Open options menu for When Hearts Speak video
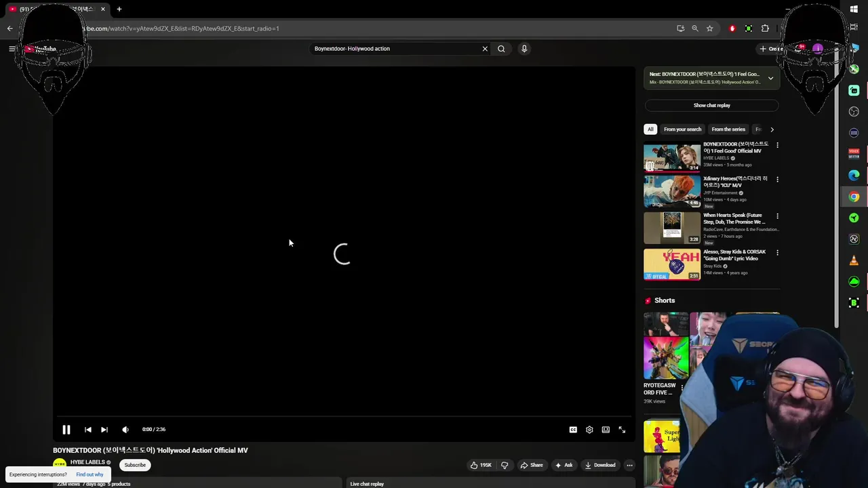 click(777, 216)
